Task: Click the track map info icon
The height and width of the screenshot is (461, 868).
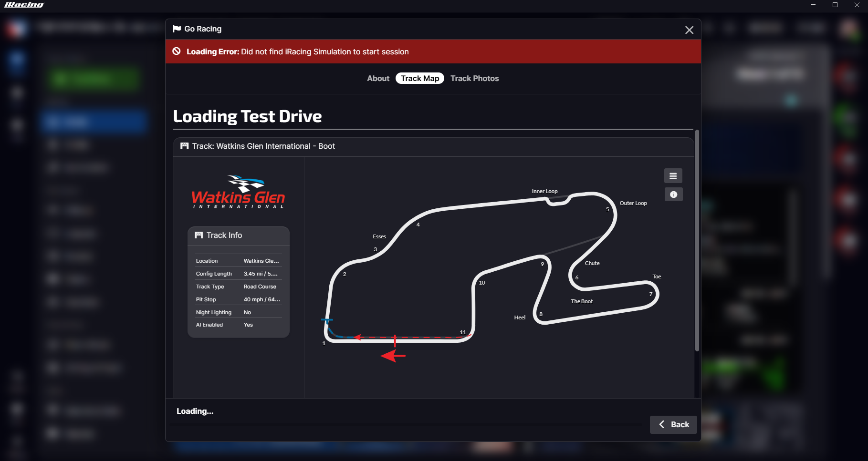Action: click(x=673, y=195)
